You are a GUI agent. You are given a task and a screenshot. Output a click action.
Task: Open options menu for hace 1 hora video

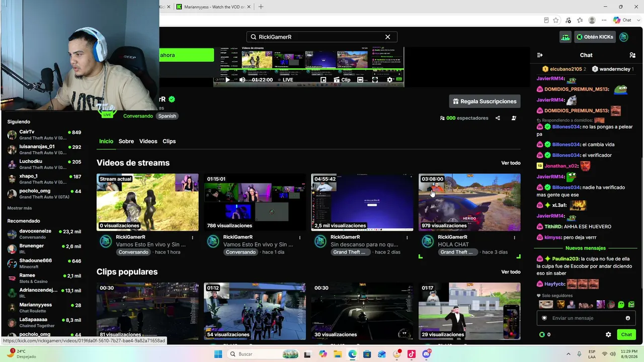click(192, 237)
